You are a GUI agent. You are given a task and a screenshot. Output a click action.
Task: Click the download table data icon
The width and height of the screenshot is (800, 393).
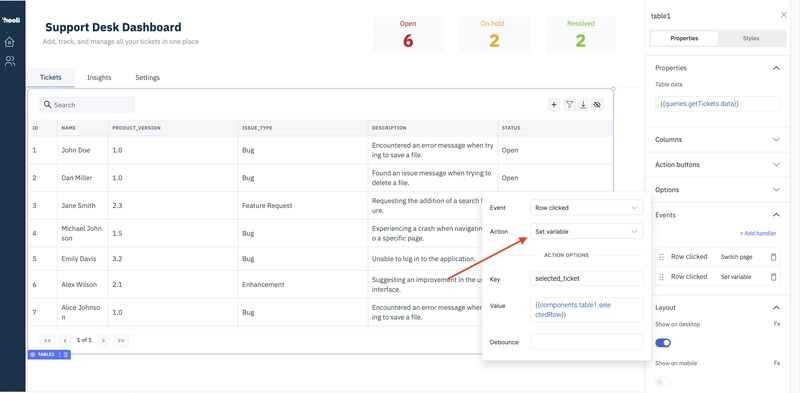583,105
